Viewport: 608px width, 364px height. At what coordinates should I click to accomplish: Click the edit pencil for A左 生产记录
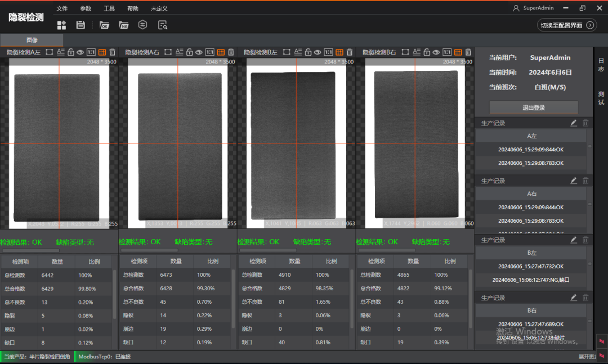pyautogui.click(x=574, y=123)
